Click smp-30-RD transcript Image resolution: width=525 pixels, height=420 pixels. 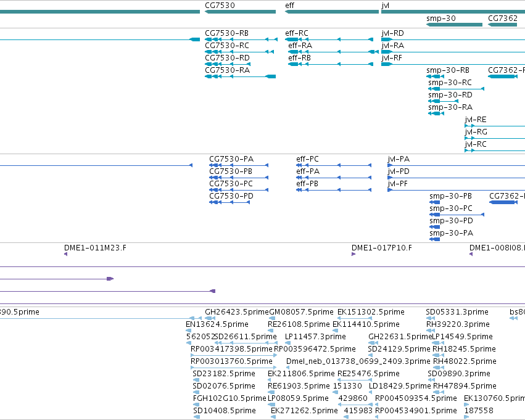[x=443, y=101]
